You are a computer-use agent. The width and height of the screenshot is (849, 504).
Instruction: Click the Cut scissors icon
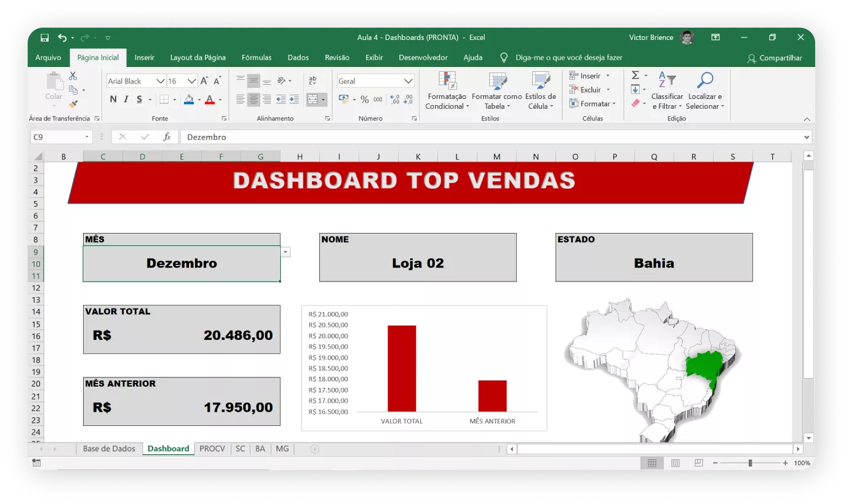[x=73, y=76]
